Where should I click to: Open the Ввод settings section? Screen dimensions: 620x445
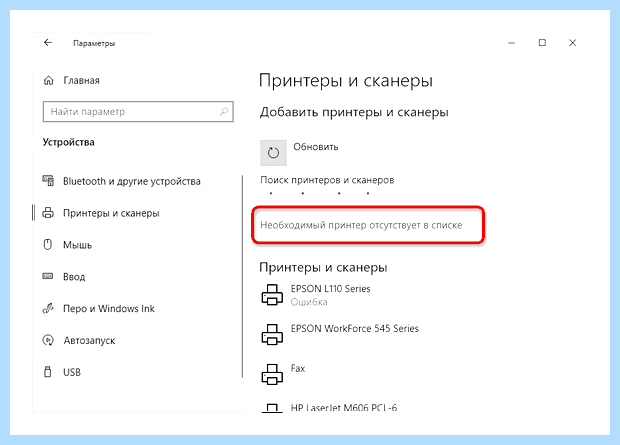tap(74, 277)
